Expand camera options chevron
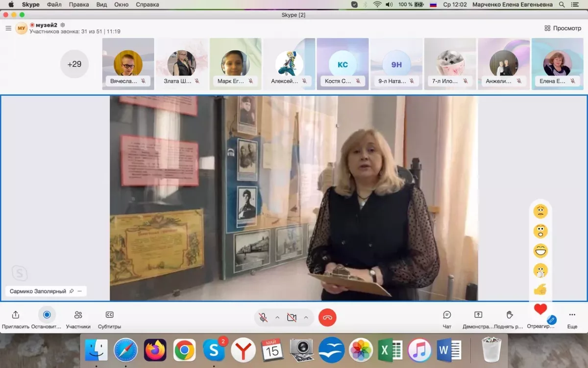This screenshot has height=368, width=588. (306, 317)
